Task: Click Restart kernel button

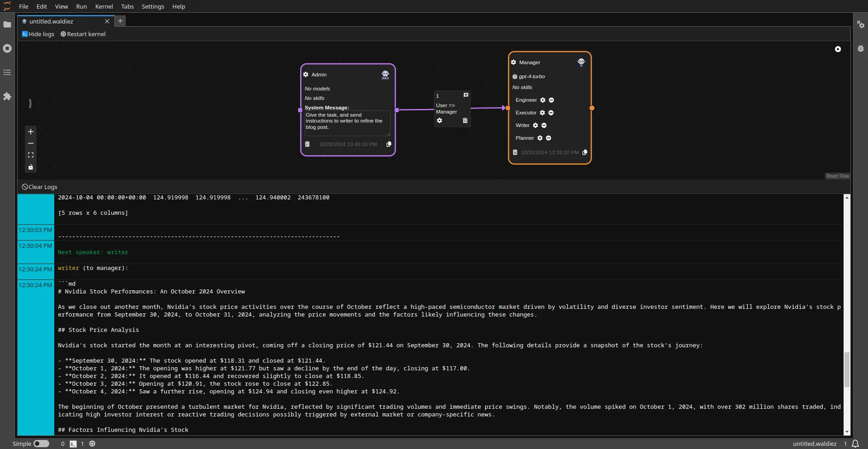Action: [x=83, y=34]
